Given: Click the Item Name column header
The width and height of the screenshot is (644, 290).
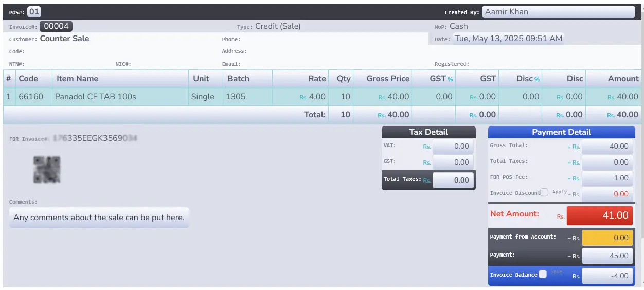Looking at the screenshot, I should coord(77,79).
